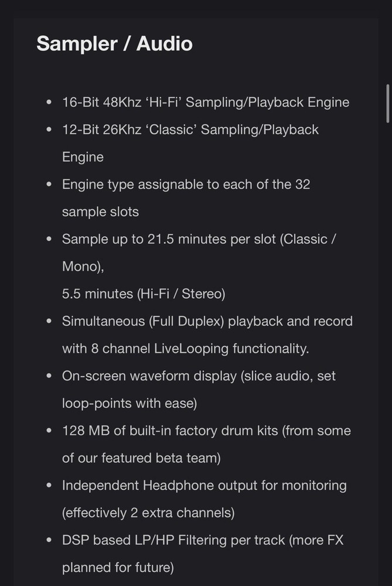
Task: Click the "sample slots" text line
Action: [100, 212]
